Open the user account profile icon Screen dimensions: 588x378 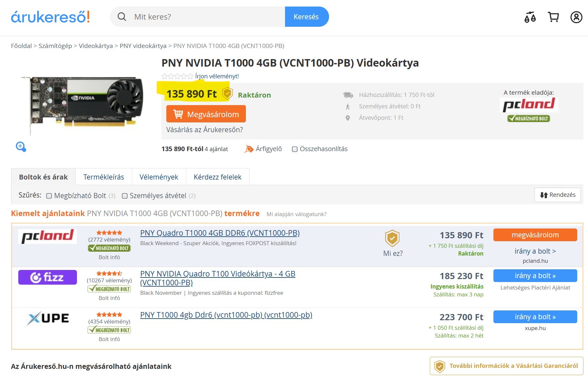576,17
